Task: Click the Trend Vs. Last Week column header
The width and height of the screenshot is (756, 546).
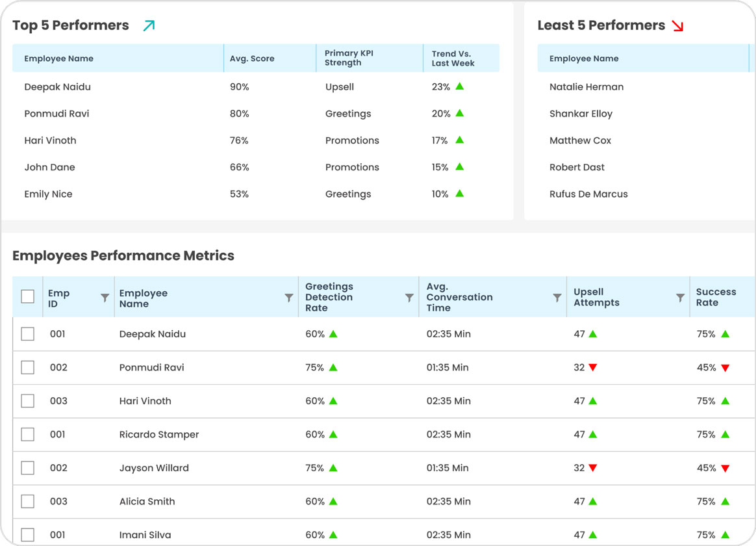Action: (453, 58)
